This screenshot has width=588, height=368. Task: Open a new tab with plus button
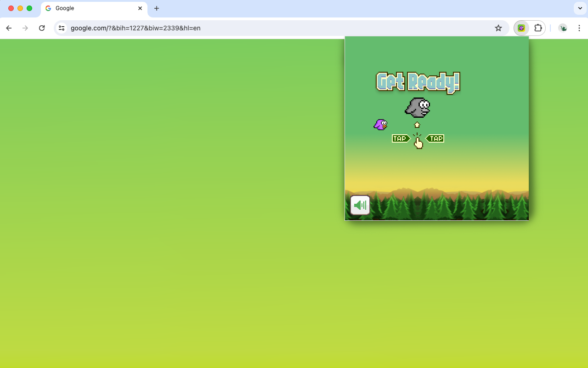[x=157, y=8]
